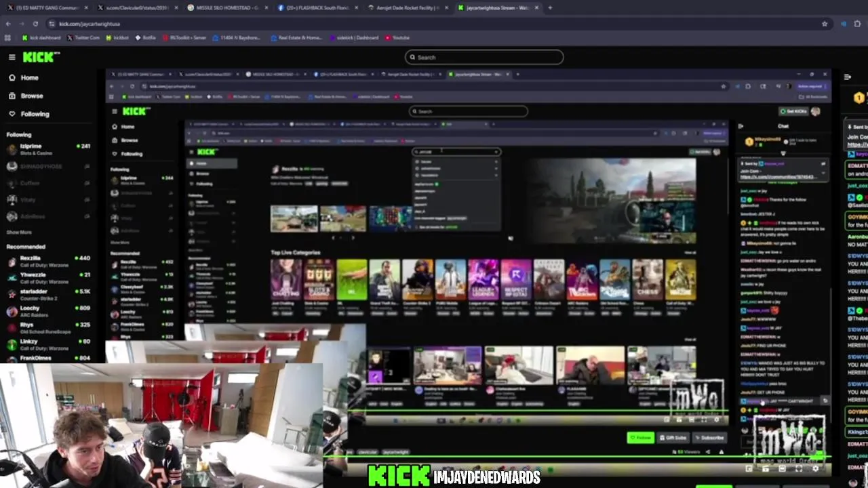Screen dimensions: 868x488
Task: Open Rhys Old School RuneScape channel
Action: click(48, 328)
